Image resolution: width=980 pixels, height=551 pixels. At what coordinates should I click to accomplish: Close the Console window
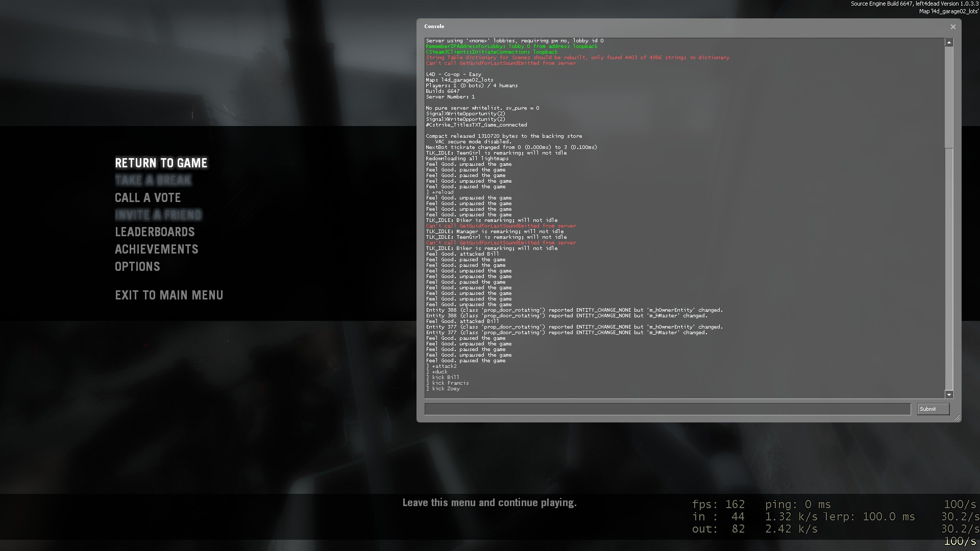pos(952,27)
